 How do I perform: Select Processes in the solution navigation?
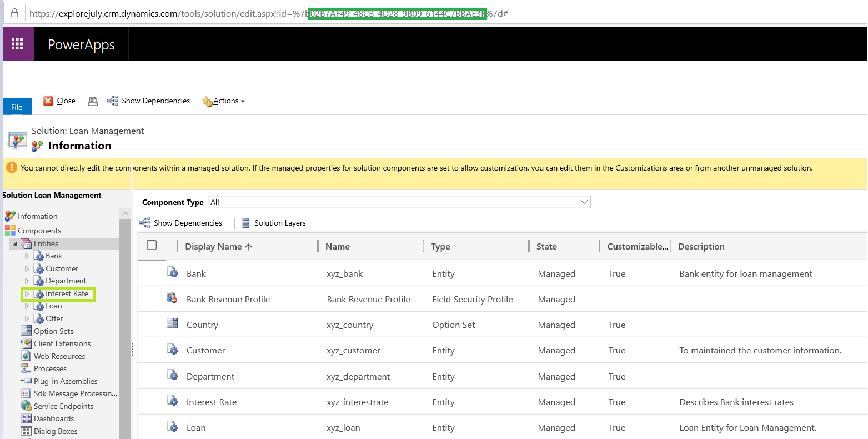tap(49, 368)
